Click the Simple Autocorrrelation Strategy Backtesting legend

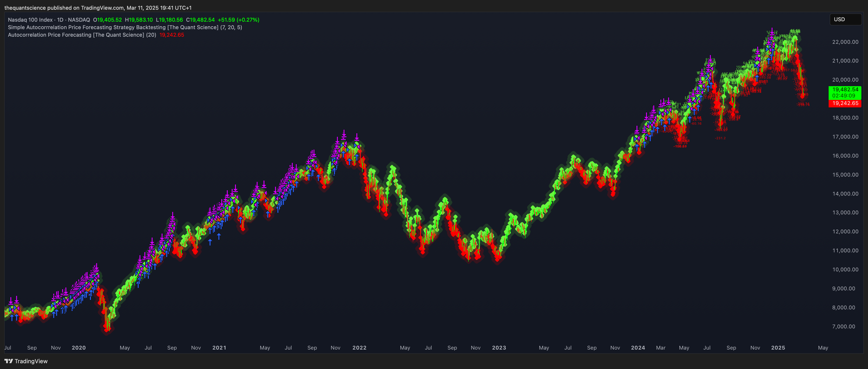(x=125, y=27)
